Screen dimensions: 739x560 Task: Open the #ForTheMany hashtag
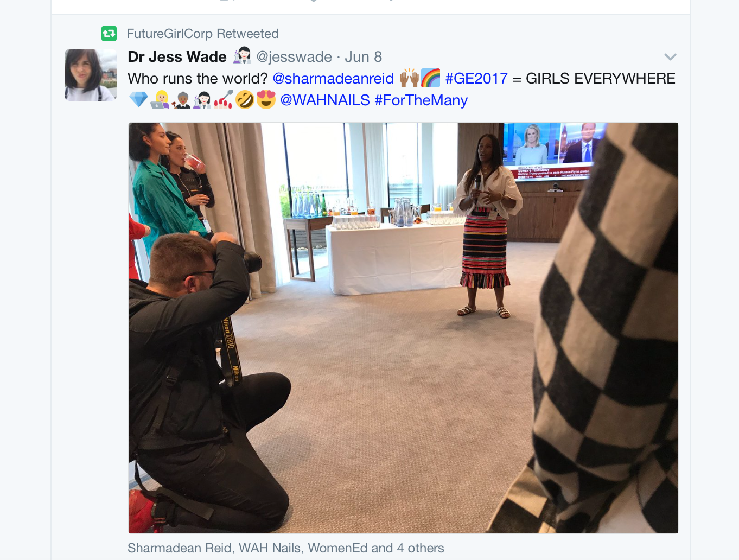click(x=421, y=100)
